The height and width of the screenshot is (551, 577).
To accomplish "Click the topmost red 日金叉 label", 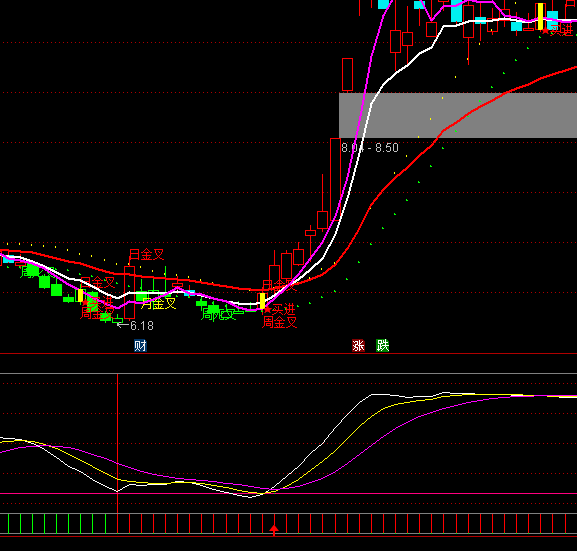I will (146, 254).
